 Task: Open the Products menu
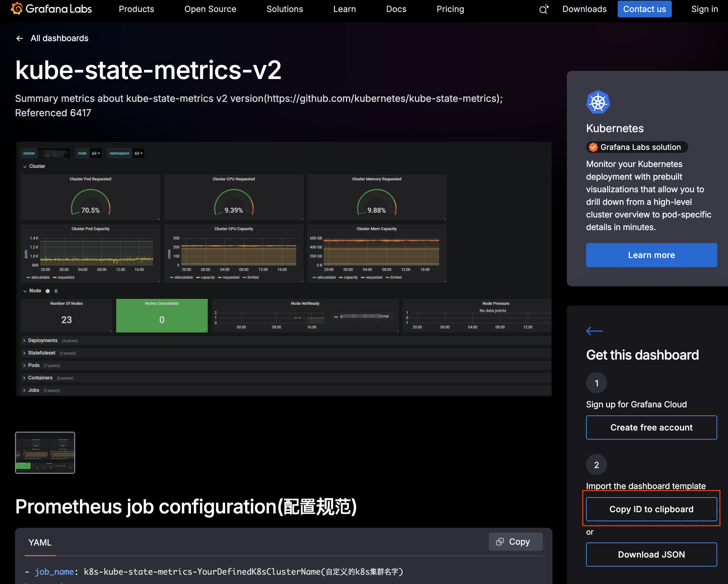click(x=136, y=9)
